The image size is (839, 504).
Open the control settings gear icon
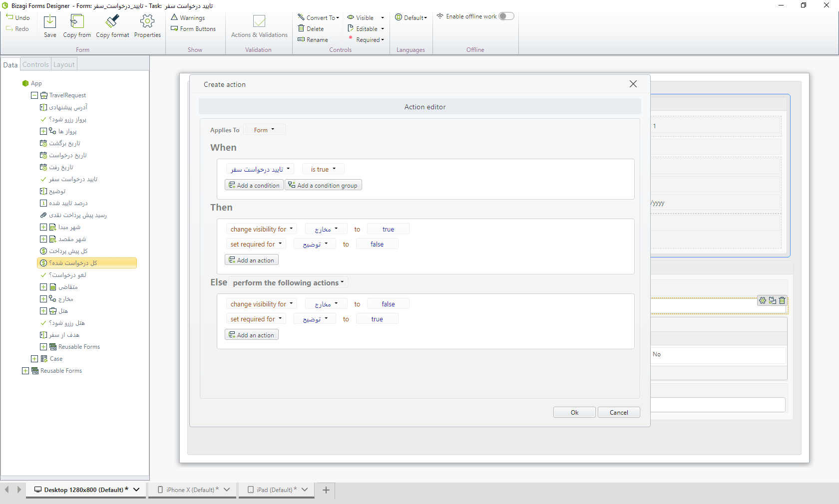click(x=763, y=300)
